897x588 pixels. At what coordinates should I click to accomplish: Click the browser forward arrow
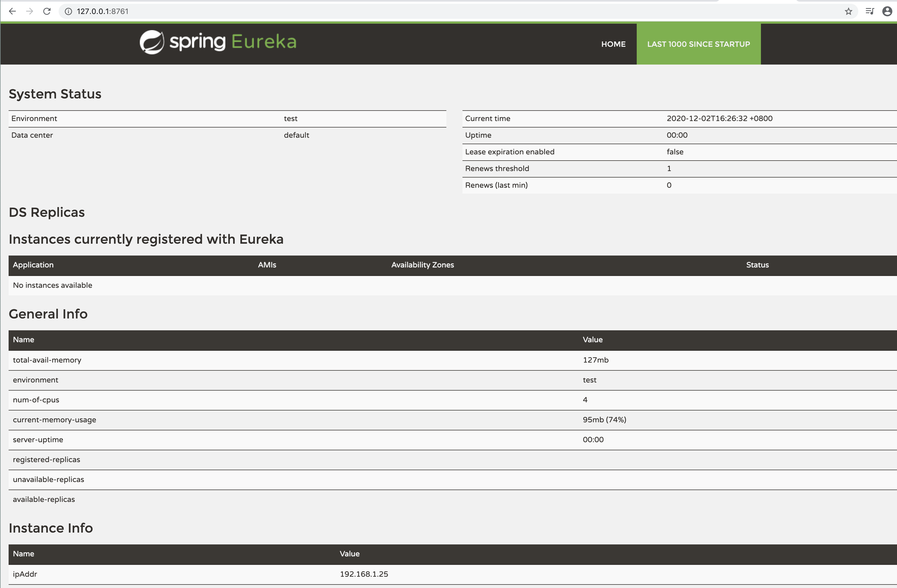tap(29, 11)
